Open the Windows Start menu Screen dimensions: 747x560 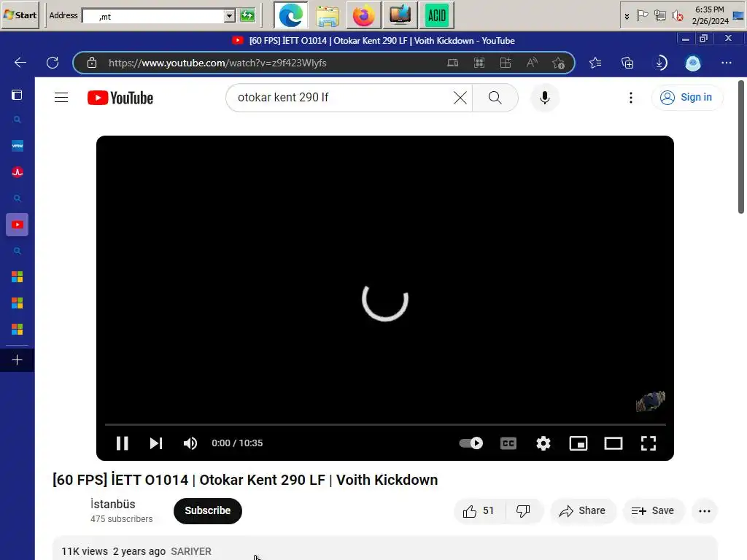(x=20, y=15)
